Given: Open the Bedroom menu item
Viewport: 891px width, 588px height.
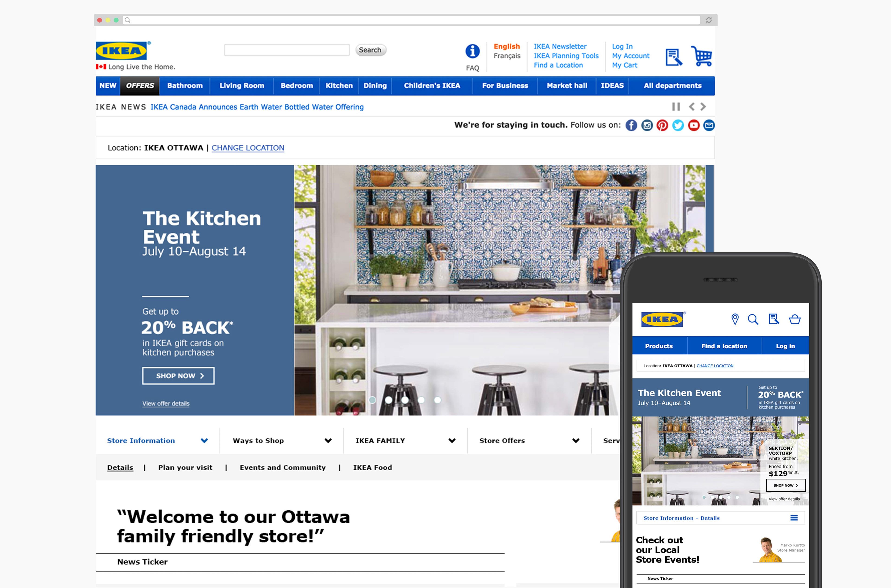Looking at the screenshot, I should click(x=297, y=85).
